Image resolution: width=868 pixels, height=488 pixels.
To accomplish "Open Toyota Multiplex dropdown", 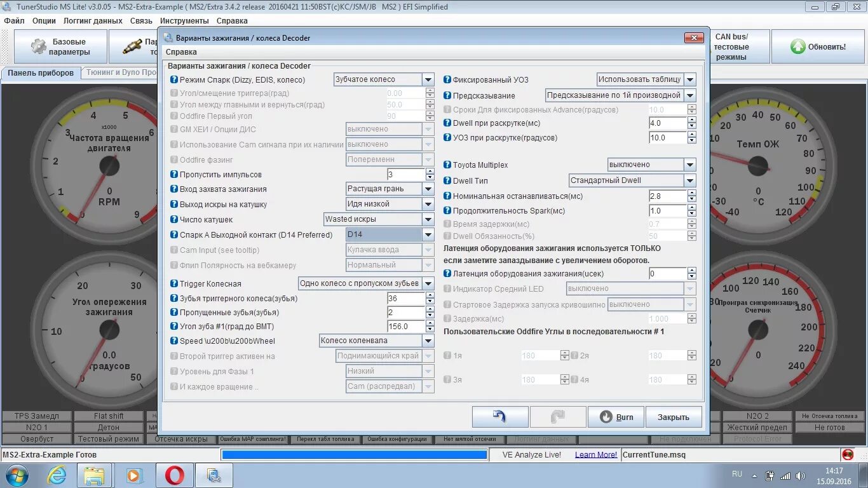I will pyautogui.click(x=651, y=165).
